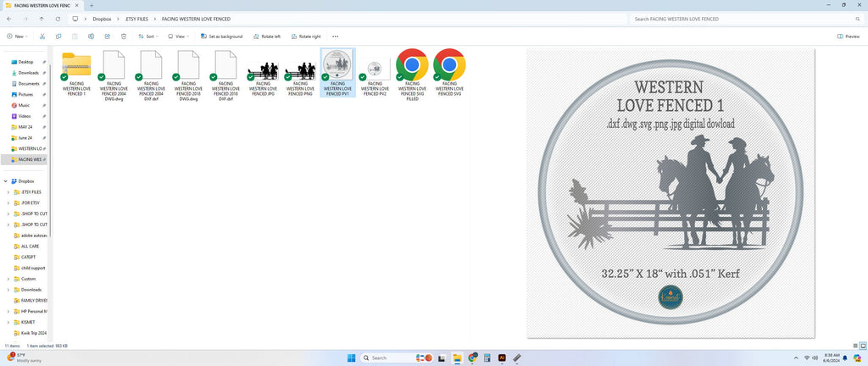868x366 pixels.
Task: Go up one folder level
Action: tap(42, 19)
